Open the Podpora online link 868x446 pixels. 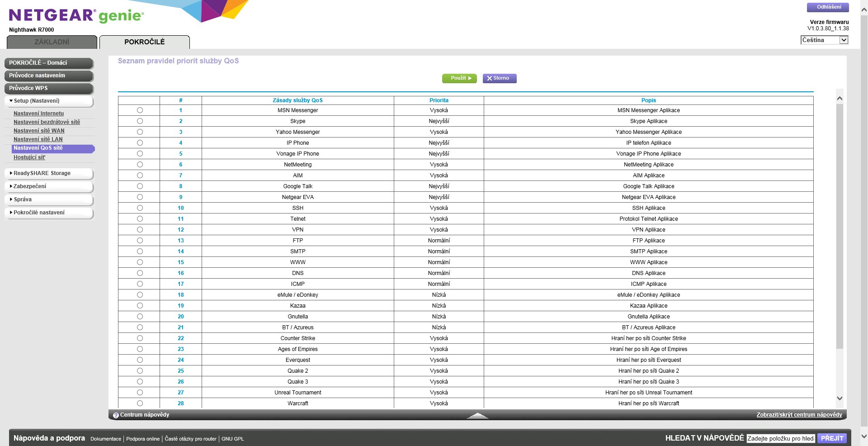[143, 439]
